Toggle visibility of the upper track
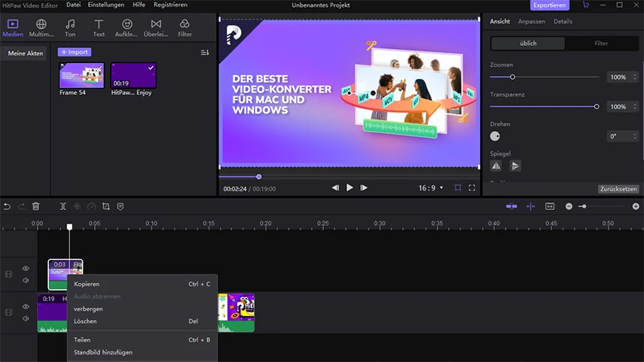 (x=26, y=269)
